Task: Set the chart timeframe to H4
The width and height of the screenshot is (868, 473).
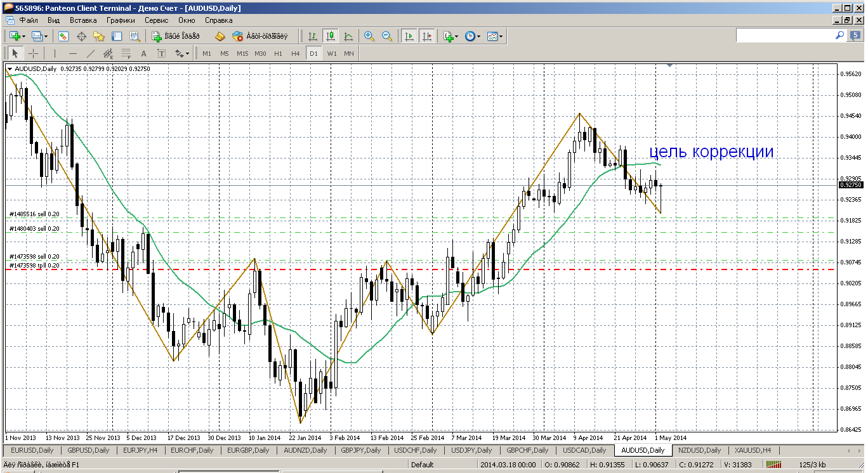Action: 296,53
